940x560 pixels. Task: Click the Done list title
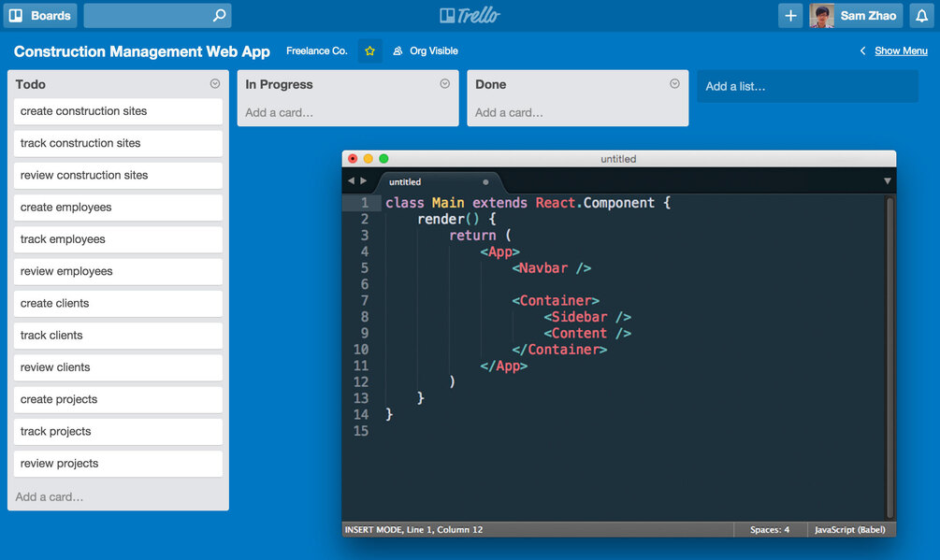[490, 84]
